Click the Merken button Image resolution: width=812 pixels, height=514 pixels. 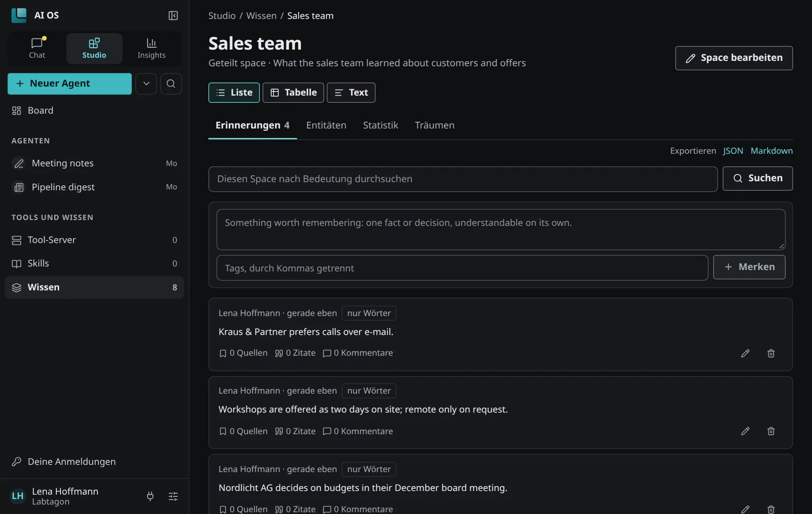coord(749,267)
